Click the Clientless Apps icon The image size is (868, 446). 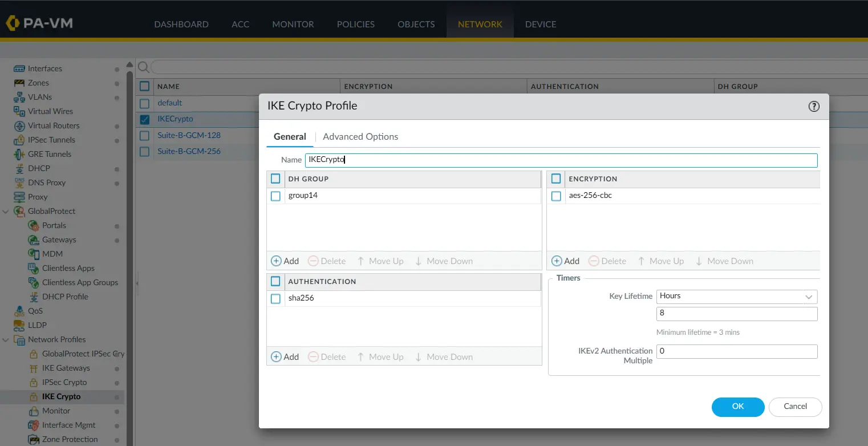click(34, 268)
